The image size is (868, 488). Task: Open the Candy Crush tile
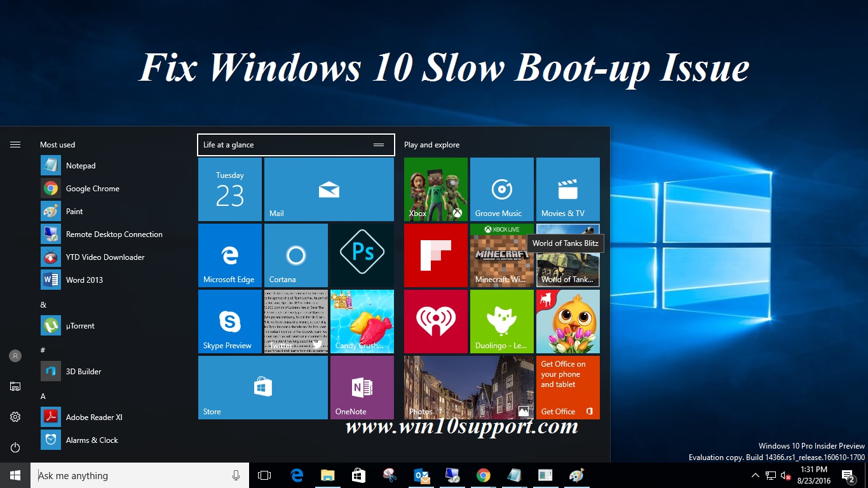[362, 322]
